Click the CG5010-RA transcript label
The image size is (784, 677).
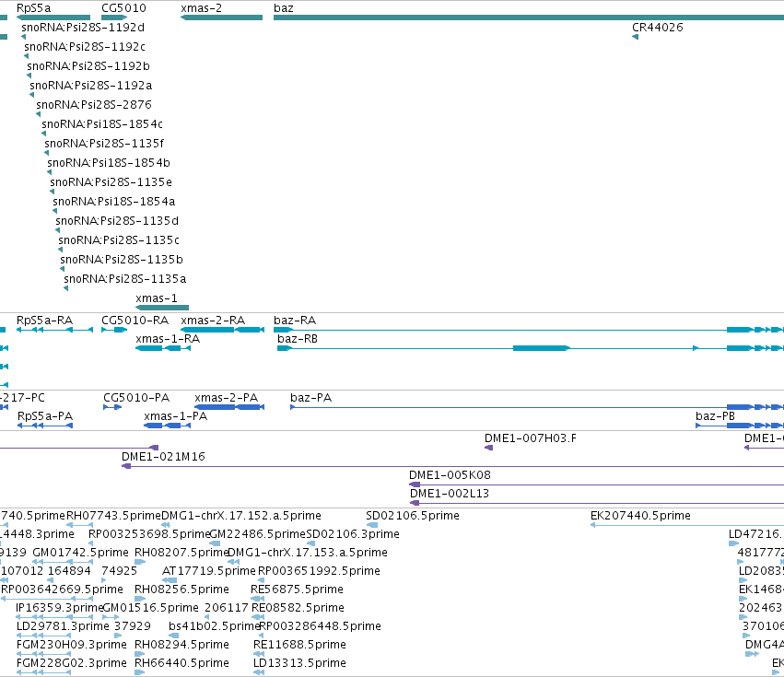coord(135,321)
